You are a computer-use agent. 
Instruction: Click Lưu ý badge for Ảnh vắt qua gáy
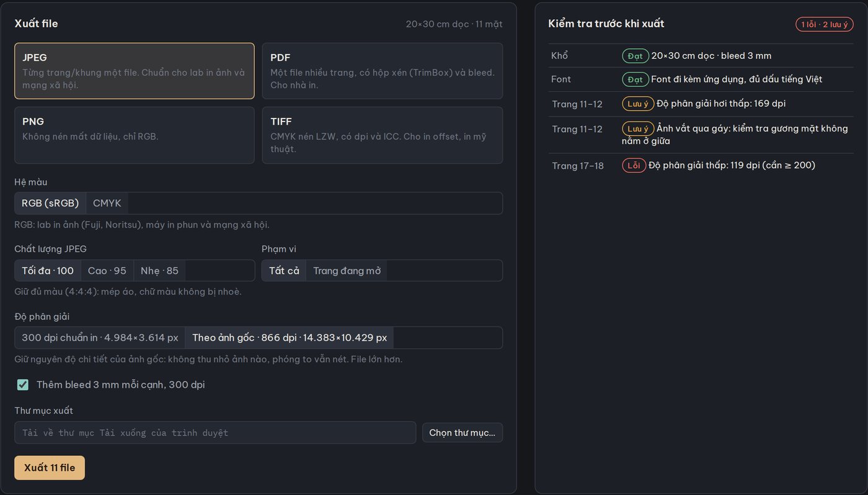click(638, 128)
